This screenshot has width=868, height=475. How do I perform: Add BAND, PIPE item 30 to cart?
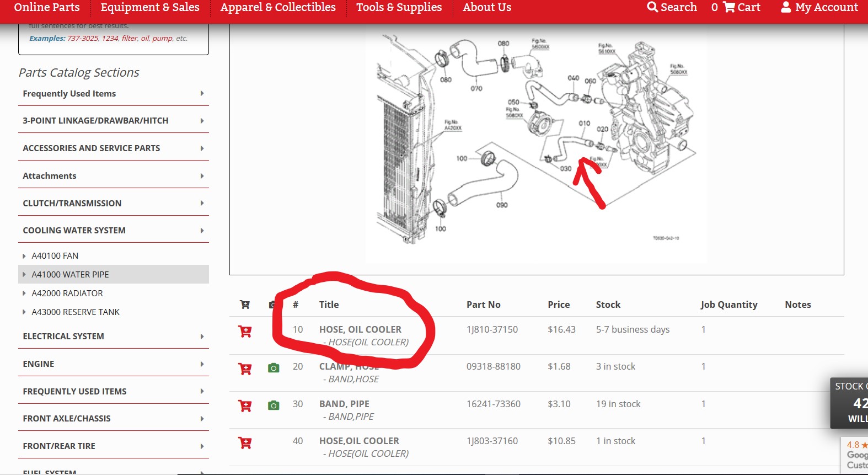point(245,406)
